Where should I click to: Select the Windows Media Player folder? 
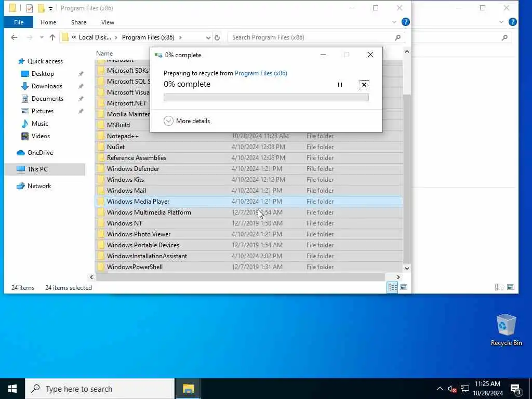(249, 202)
